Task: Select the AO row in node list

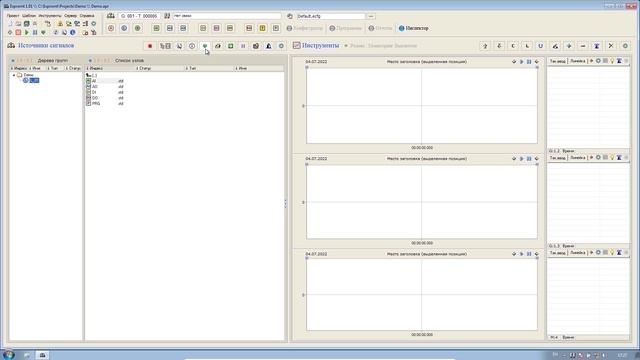Action: (x=105, y=87)
